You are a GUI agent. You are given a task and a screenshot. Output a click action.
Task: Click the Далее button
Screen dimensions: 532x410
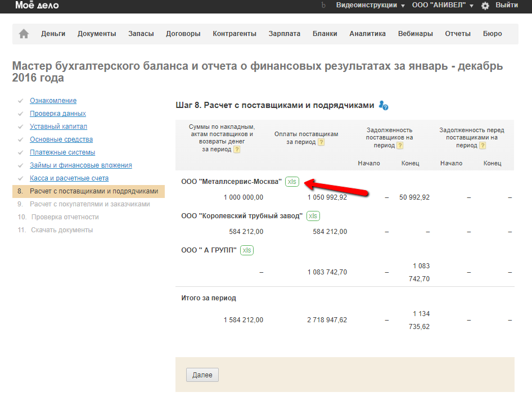pyautogui.click(x=202, y=375)
